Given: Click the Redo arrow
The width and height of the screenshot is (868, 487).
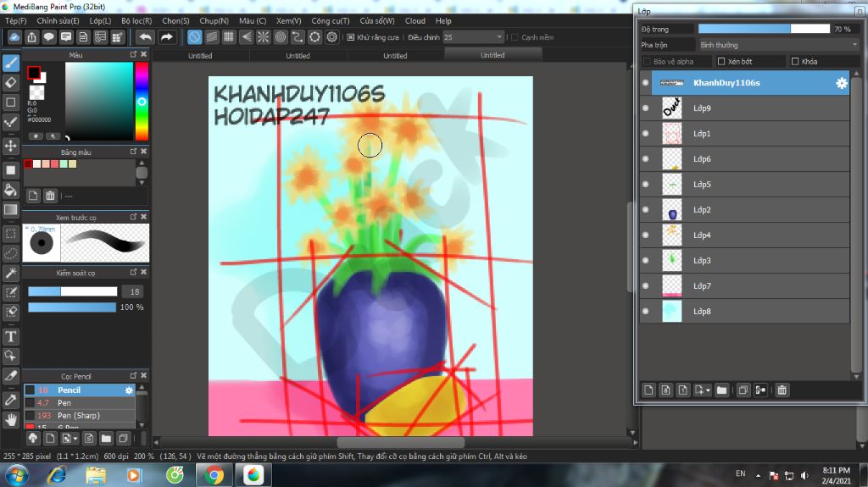Looking at the screenshot, I should coord(166,37).
